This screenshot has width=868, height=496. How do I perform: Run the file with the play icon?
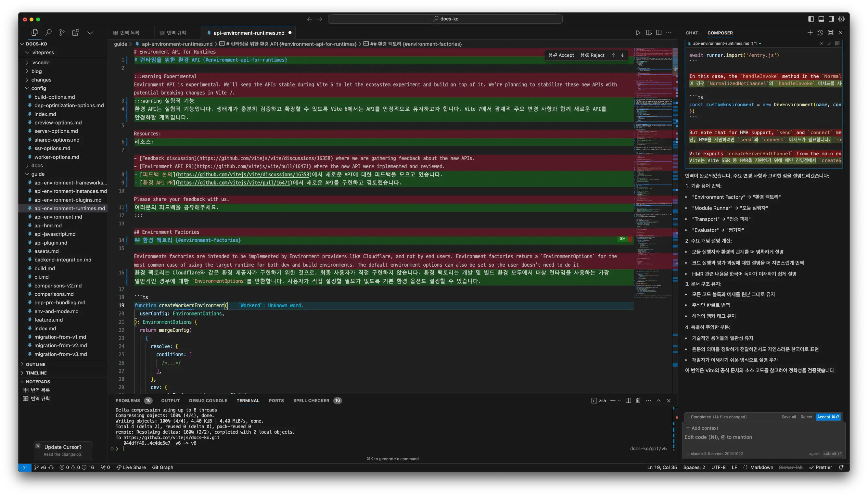pyautogui.click(x=638, y=33)
